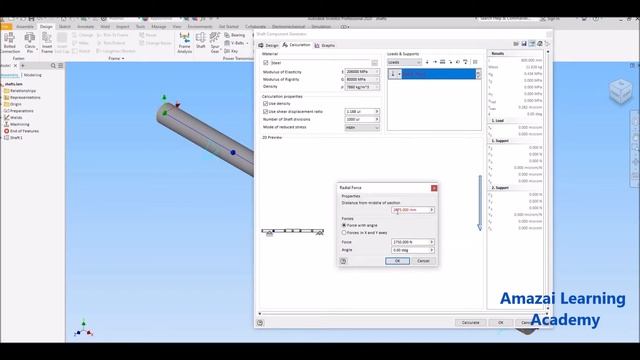
Task: Click OK in Shaft Component Generator
Action: coord(500,323)
